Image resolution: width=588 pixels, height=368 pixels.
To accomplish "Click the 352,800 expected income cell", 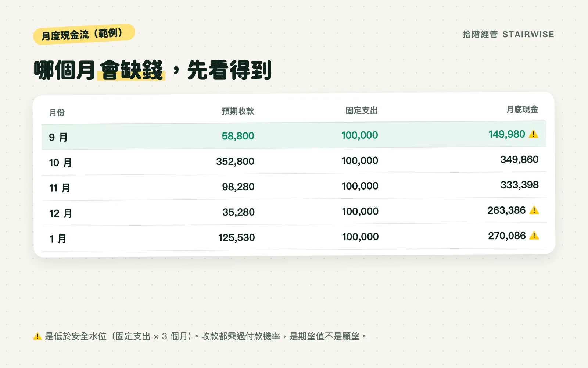I will pyautogui.click(x=235, y=162).
